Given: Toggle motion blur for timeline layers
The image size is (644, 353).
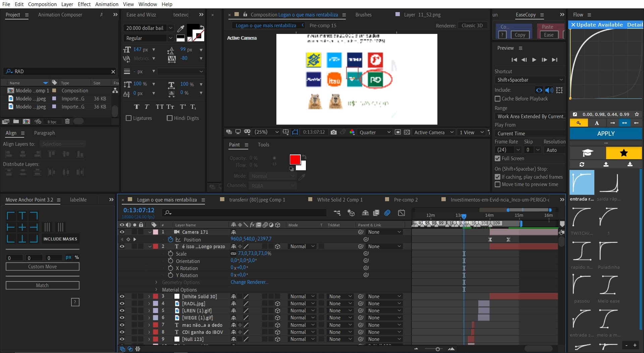Looking at the screenshot, I should point(387,213).
